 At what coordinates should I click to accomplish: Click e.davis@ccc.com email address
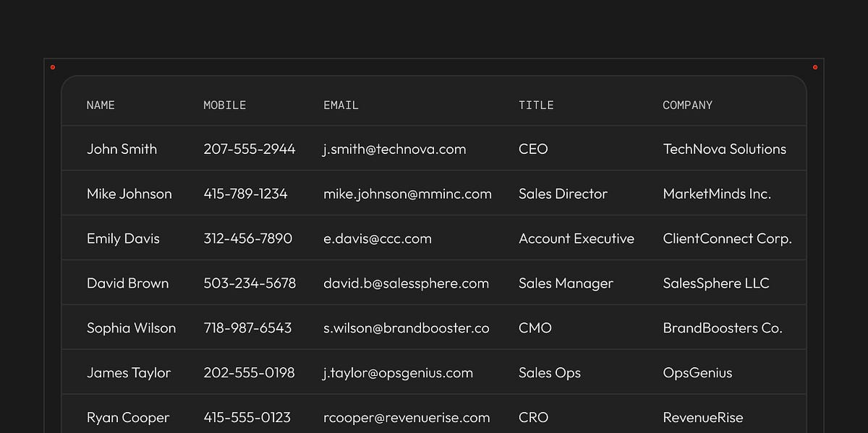378,239
